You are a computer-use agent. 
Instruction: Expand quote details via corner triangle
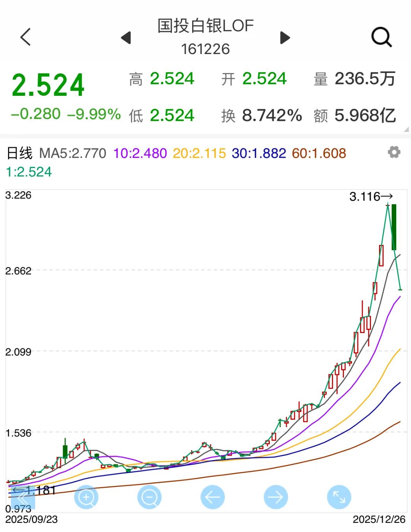coord(406,129)
